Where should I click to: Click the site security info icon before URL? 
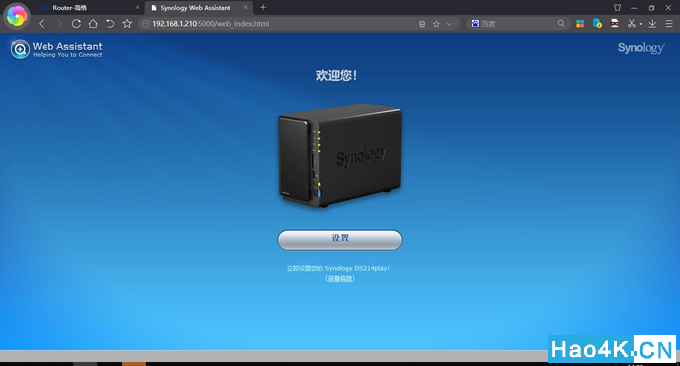click(146, 24)
